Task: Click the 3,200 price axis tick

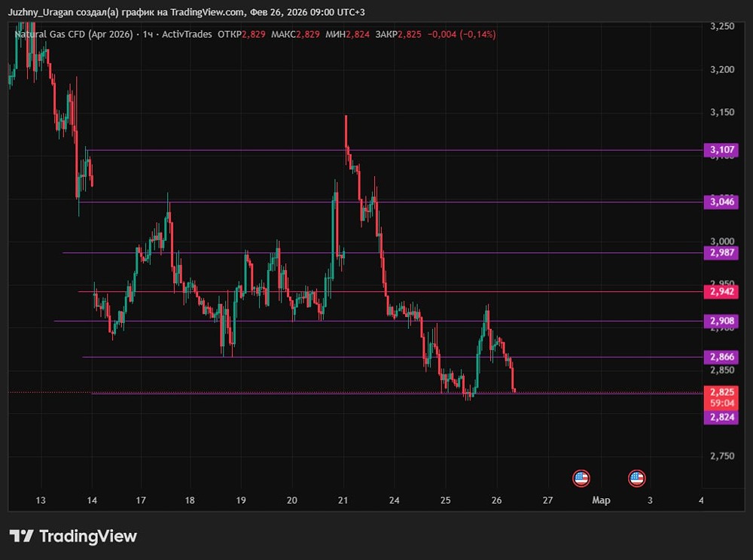Action: pos(722,69)
